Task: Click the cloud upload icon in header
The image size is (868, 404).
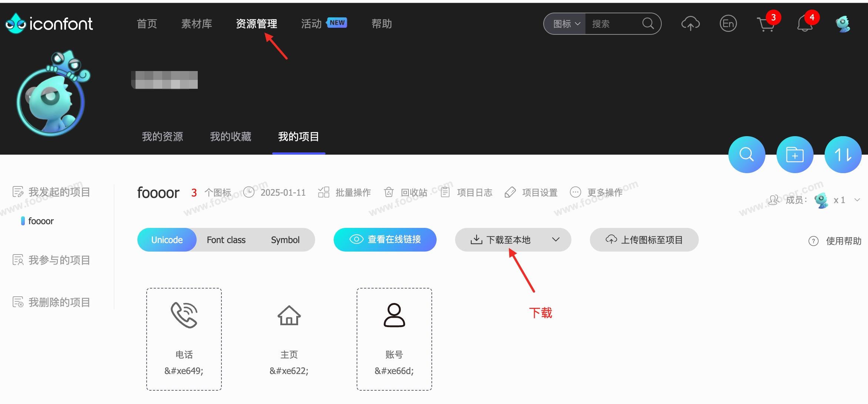Action: (x=690, y=24)
